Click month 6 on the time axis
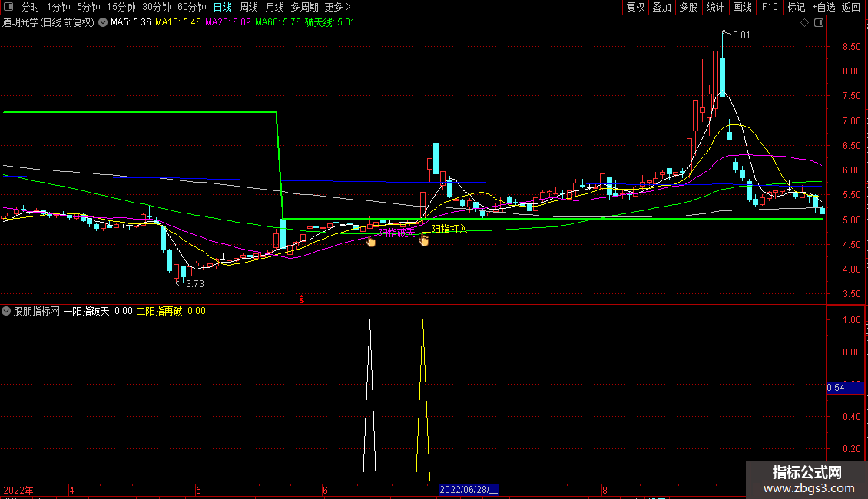 pyautogui.click(x=325, y=490)
